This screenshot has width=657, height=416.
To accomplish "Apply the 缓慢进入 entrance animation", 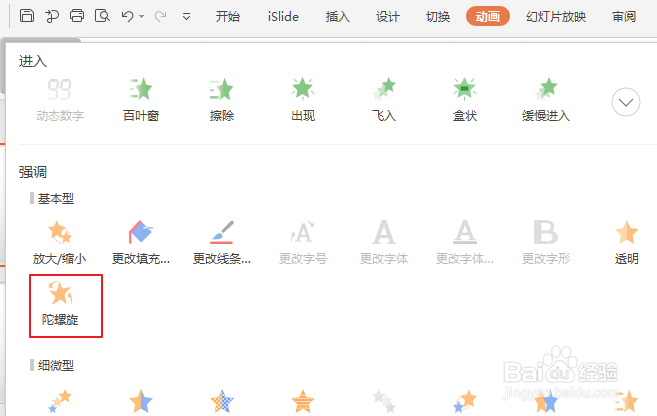I will click(x=546, y=100).
